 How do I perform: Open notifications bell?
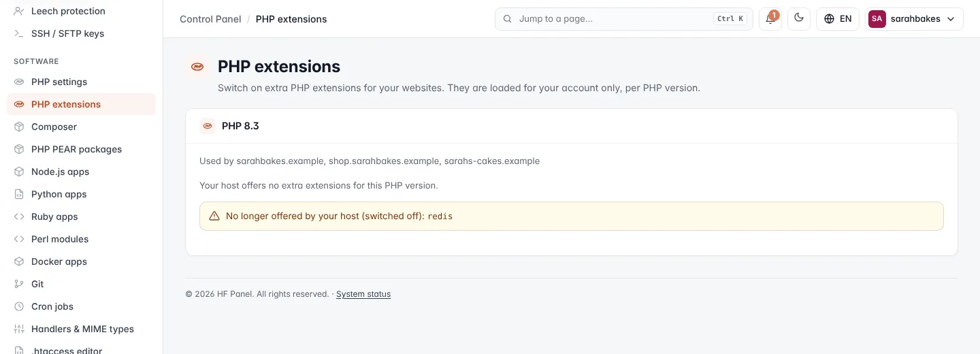[x=770, y=19]
